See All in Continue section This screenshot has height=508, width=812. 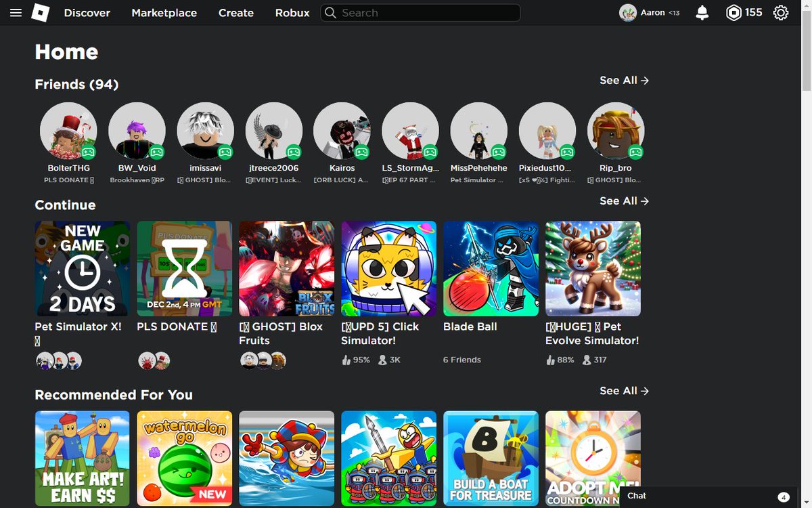(x=624, y=200)
